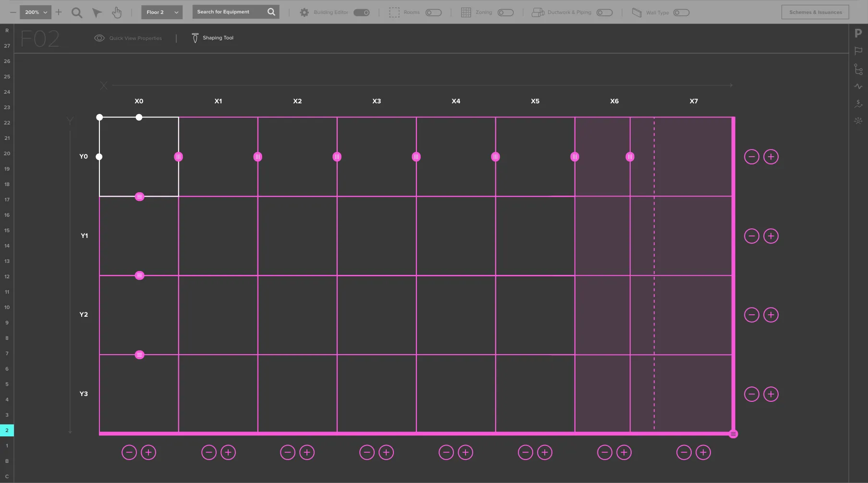
Task: Click the minus button beside row Y2
Action: point(752,315)
